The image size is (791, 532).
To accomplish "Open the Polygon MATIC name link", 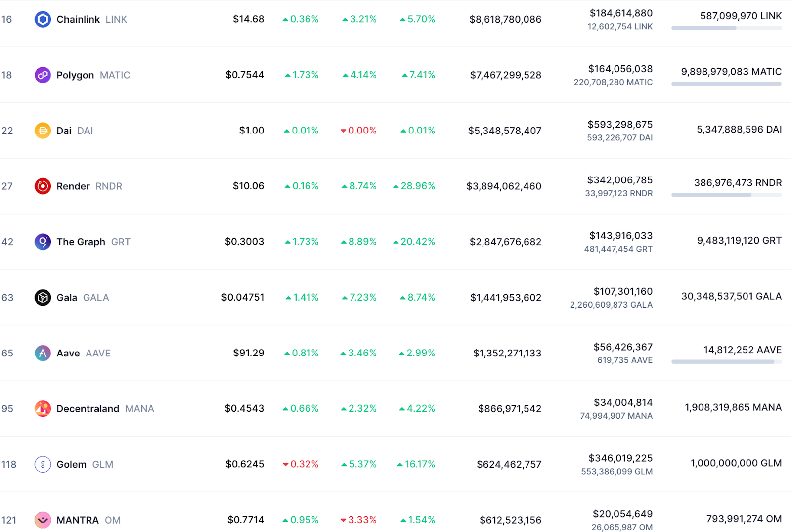I will click(75, 75).
